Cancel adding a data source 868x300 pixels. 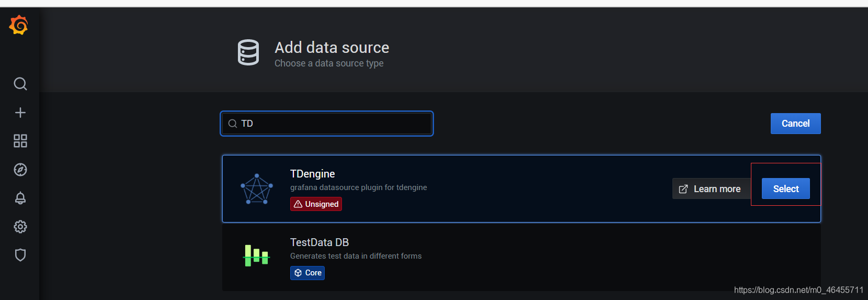[796, 124]
